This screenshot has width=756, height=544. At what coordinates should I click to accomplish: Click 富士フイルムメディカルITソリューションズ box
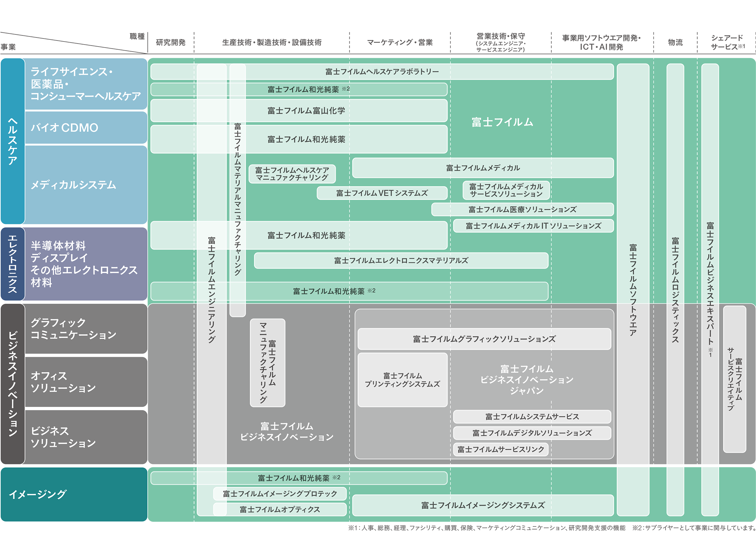(533, 226)
